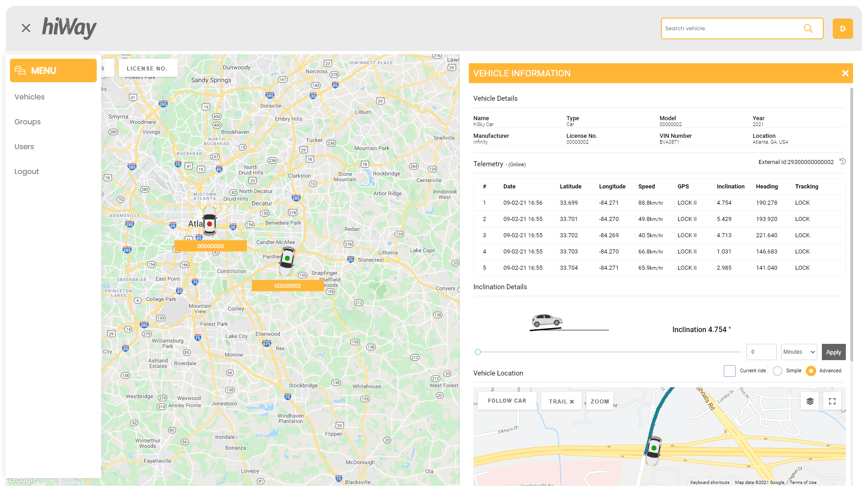
Task: Select car marker labeled 00000000 on map
Action: [x=209, y=221]
